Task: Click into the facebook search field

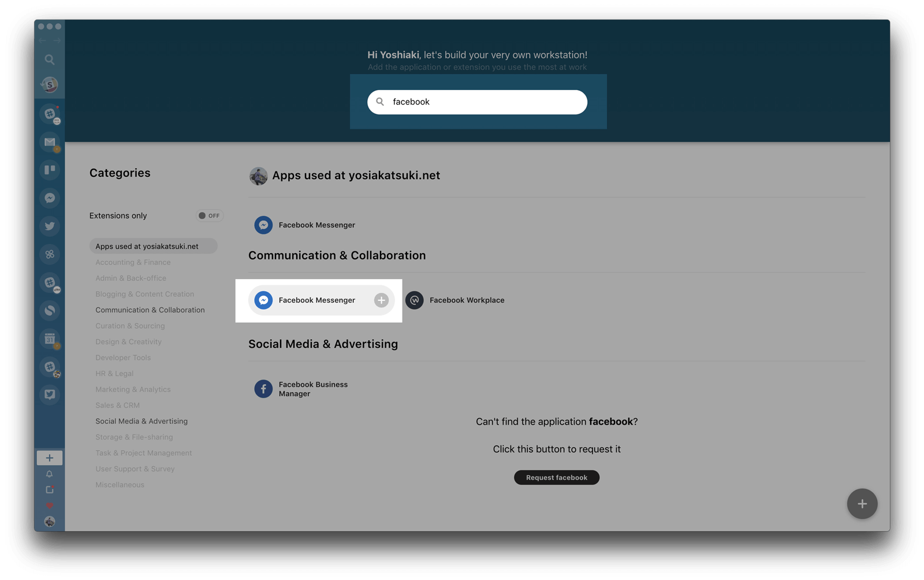Action: coord(477,102)
